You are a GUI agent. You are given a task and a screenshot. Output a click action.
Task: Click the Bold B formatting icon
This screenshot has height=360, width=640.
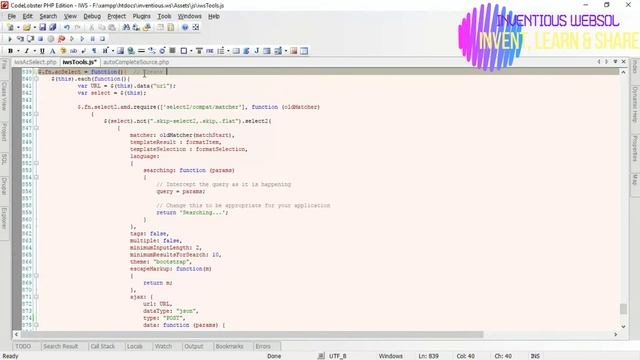coord(10,51)
